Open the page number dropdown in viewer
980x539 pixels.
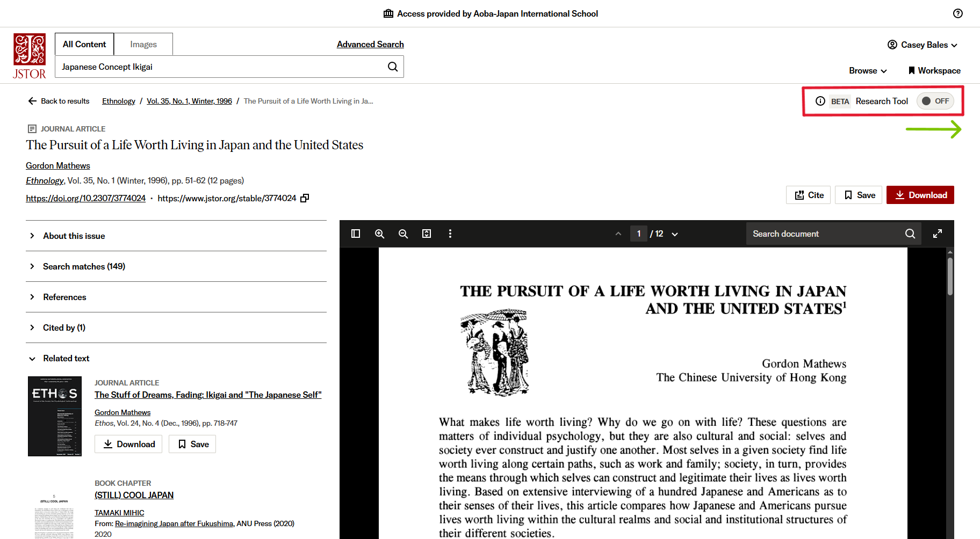point(674,234)
